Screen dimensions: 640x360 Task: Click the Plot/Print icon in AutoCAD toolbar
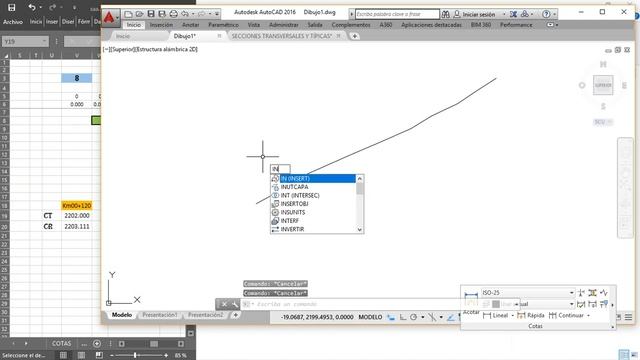(x=173, y=14)
